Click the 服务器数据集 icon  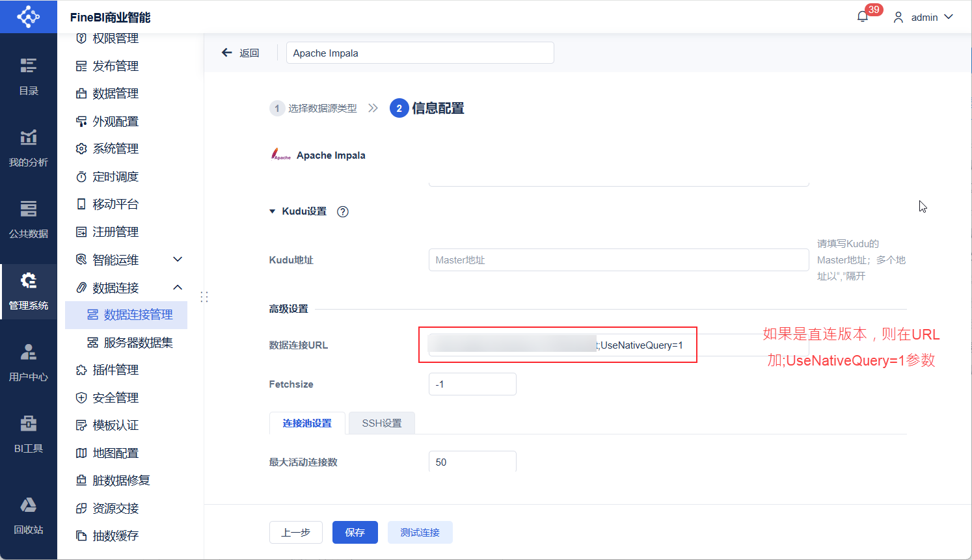pos(93,343)
